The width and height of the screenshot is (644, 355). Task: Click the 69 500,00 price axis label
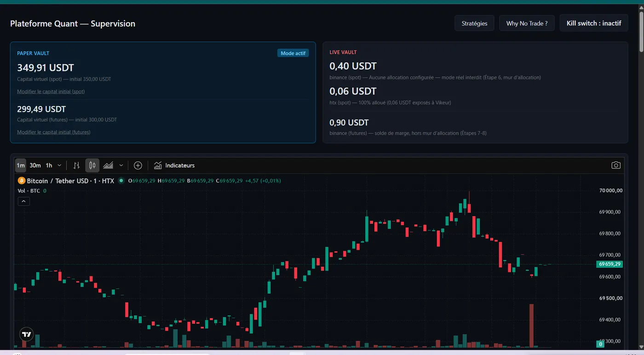pos(611,298)
